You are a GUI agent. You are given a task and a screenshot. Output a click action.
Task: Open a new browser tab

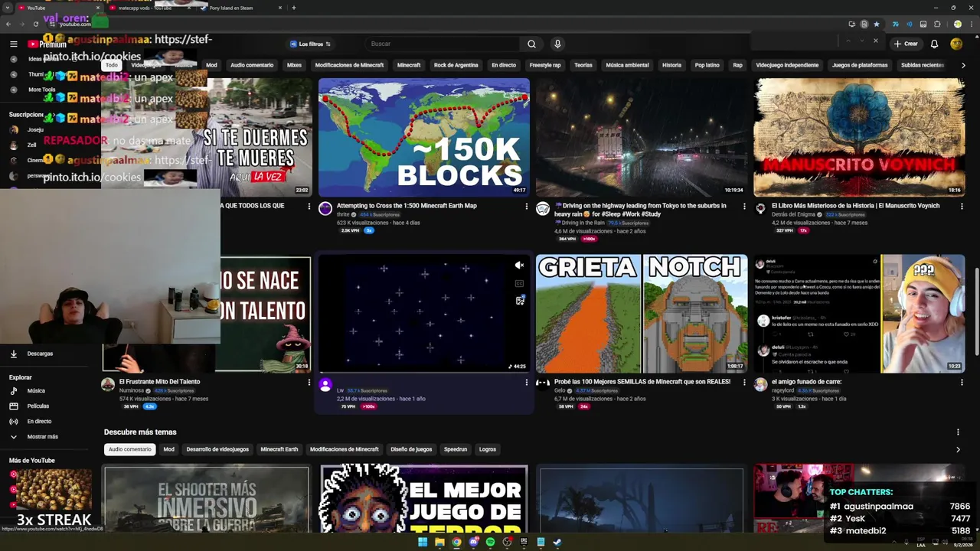[294, 8]
